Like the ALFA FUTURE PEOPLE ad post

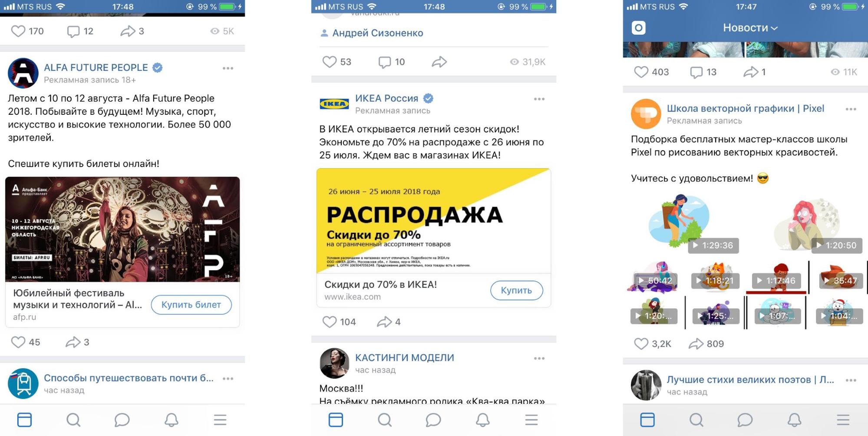18,342
